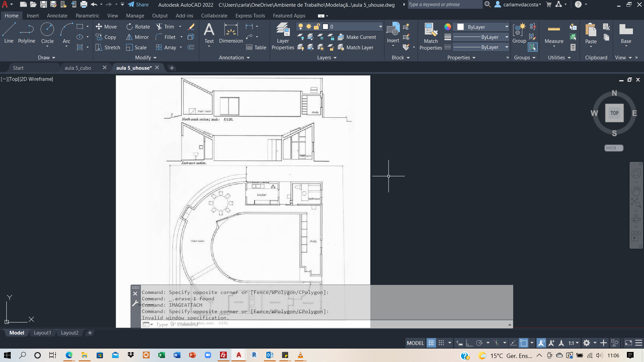The image size is (644, 362).
Task: Select the Text annotation tool
Action: [209, 33]
